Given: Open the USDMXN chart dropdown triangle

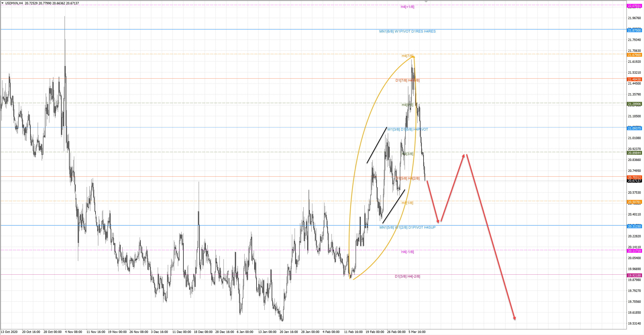Looking at the screenshot, I should [3, 3].
